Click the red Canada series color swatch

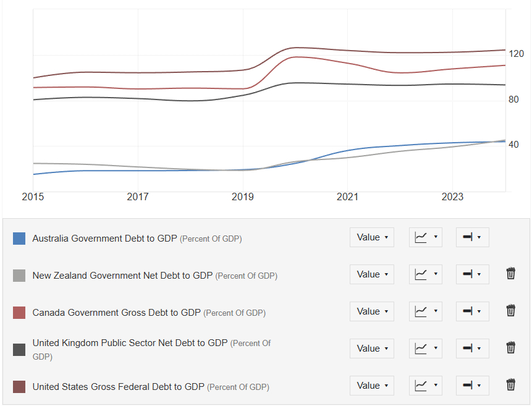(x=19, y=313)
